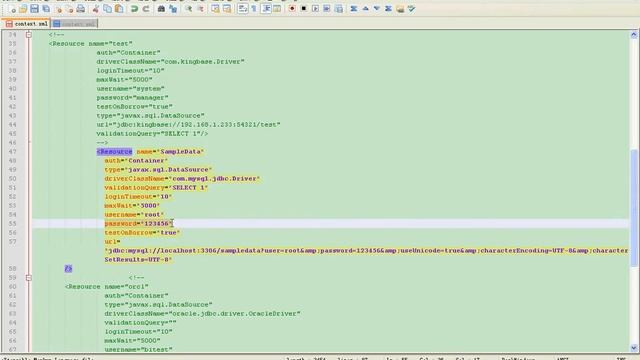Screen dimensions: 640x360
Task: Save the file with floppy disk icon
Action: tap(34, 9)
